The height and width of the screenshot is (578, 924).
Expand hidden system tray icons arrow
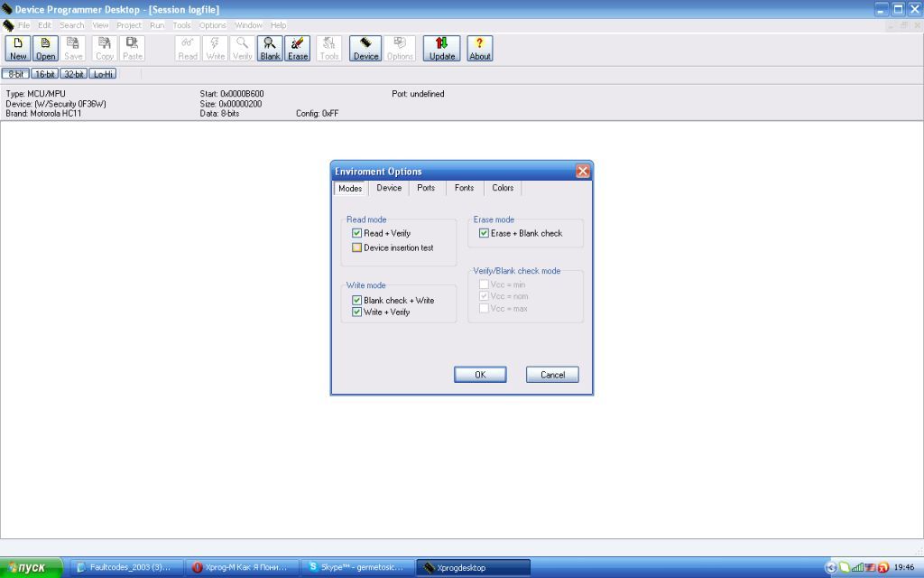tap(831, 567)
